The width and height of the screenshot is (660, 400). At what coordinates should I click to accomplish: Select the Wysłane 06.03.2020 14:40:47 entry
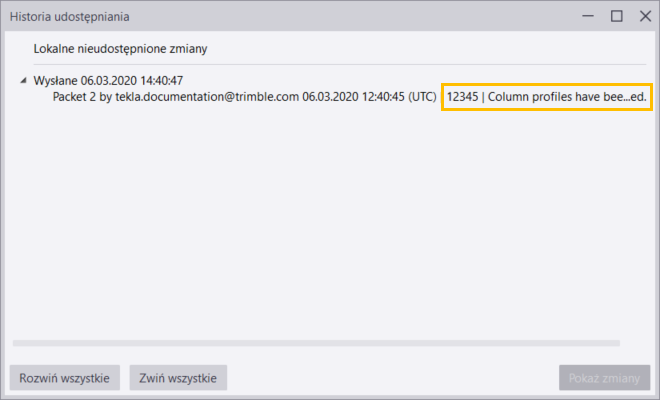coord(108,81)
